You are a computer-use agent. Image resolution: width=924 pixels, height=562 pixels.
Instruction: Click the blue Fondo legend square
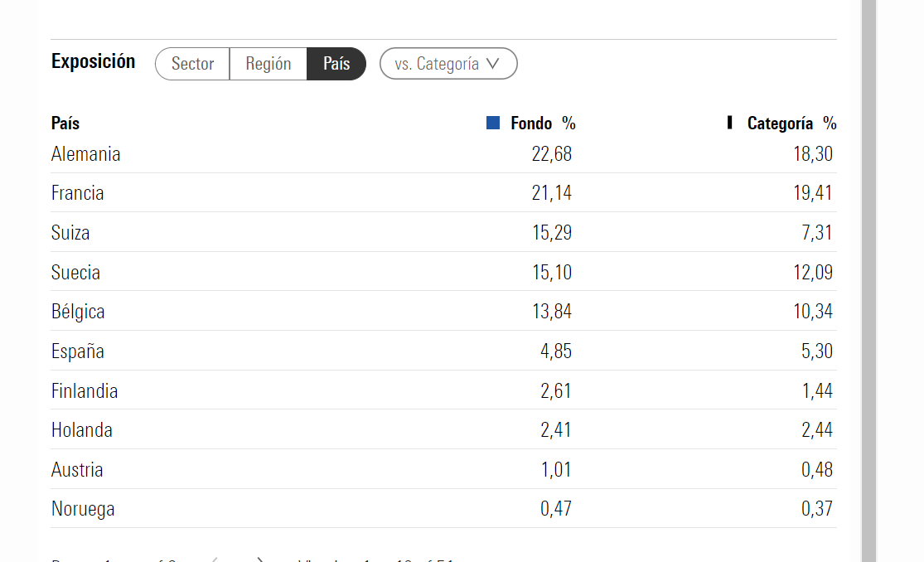tap(493, 124)
